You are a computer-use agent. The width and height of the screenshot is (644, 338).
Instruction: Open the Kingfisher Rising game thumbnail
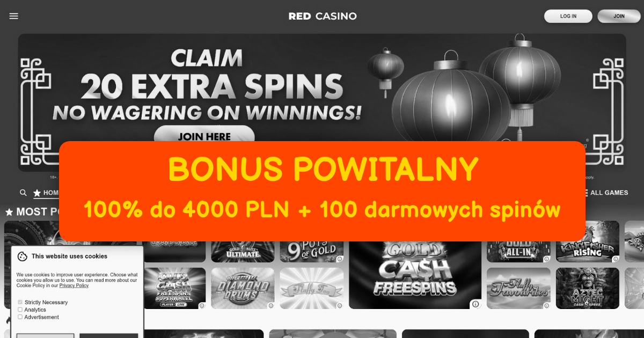(588, 241)
